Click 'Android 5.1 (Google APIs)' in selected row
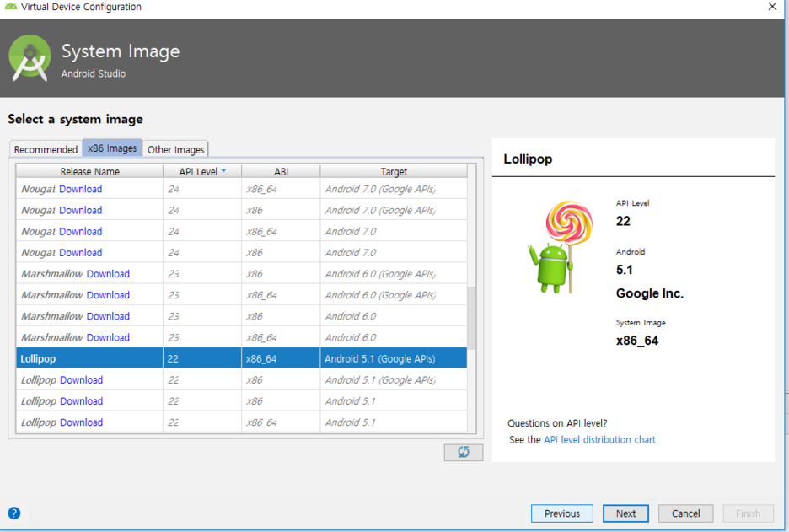Viewport: 789px width, 532px height. (x=380, y=358)
